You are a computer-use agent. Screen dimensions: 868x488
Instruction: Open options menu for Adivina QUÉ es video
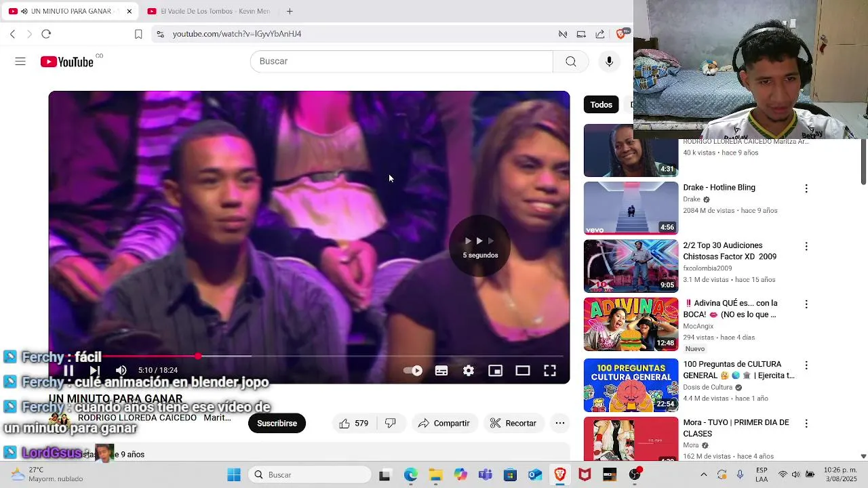pyautogui.click(x=806, y=304)
